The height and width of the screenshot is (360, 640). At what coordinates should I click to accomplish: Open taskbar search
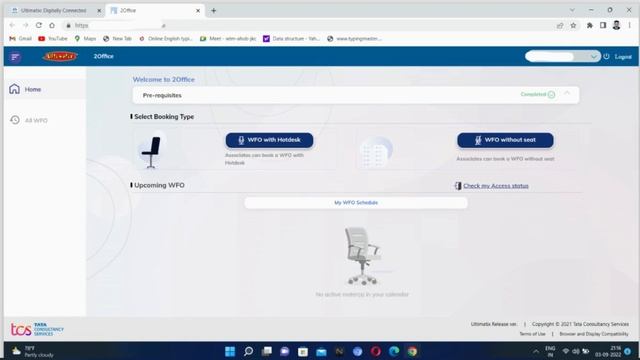248,351
